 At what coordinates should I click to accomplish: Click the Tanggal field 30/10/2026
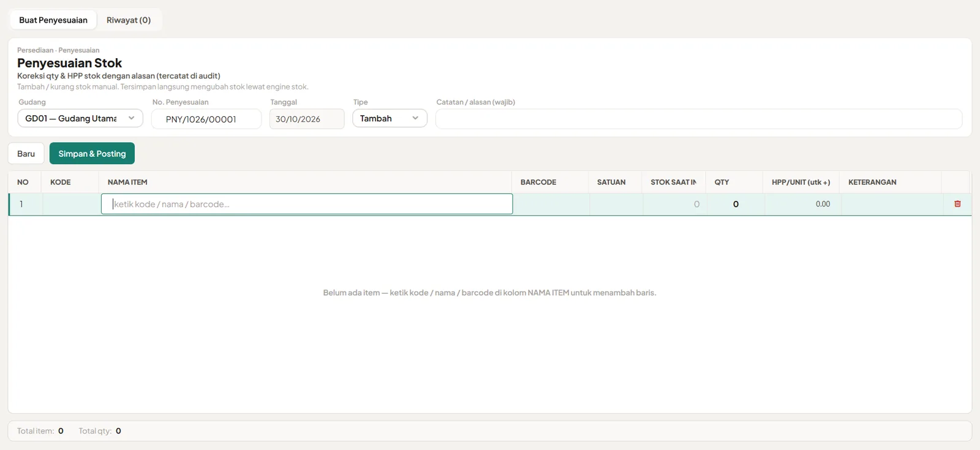tap(307, 119)
